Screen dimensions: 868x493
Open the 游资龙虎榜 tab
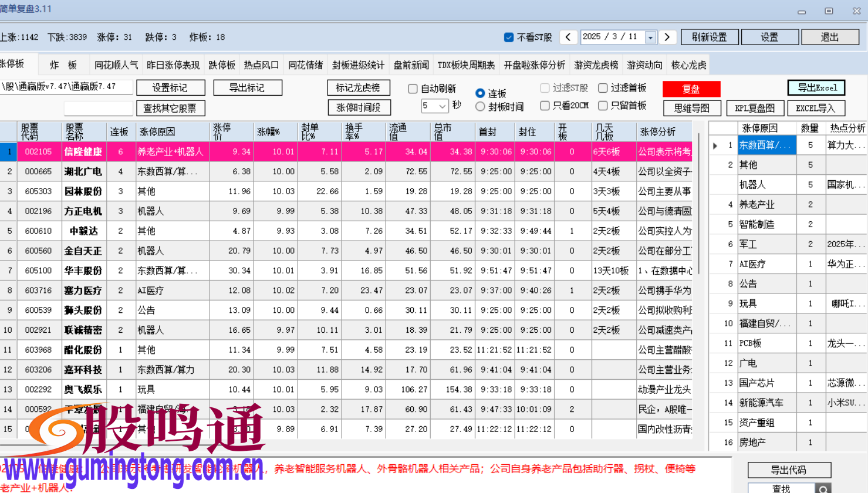tap(596, 65)
